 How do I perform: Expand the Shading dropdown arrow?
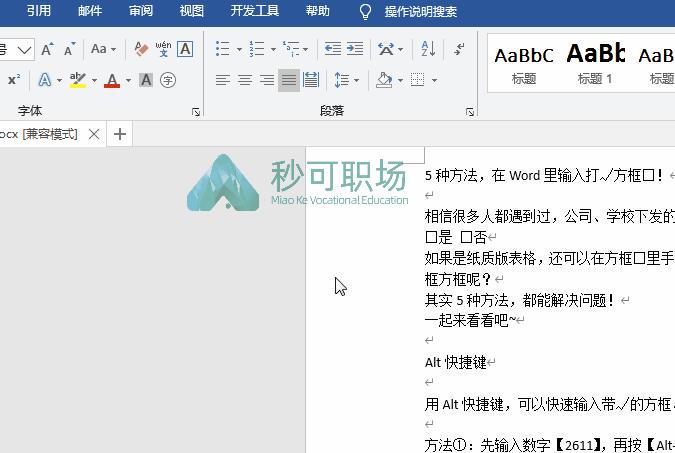tap(400, 80)
